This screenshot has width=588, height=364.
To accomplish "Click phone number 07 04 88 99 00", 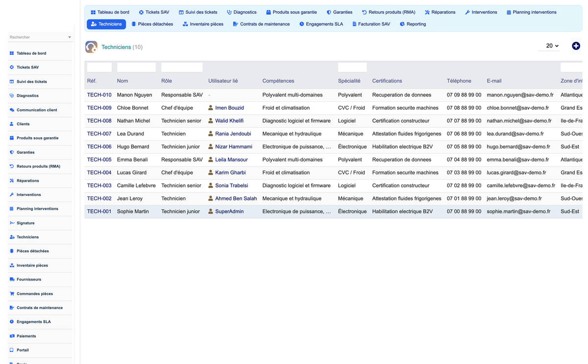I will (x=464, y=160).
